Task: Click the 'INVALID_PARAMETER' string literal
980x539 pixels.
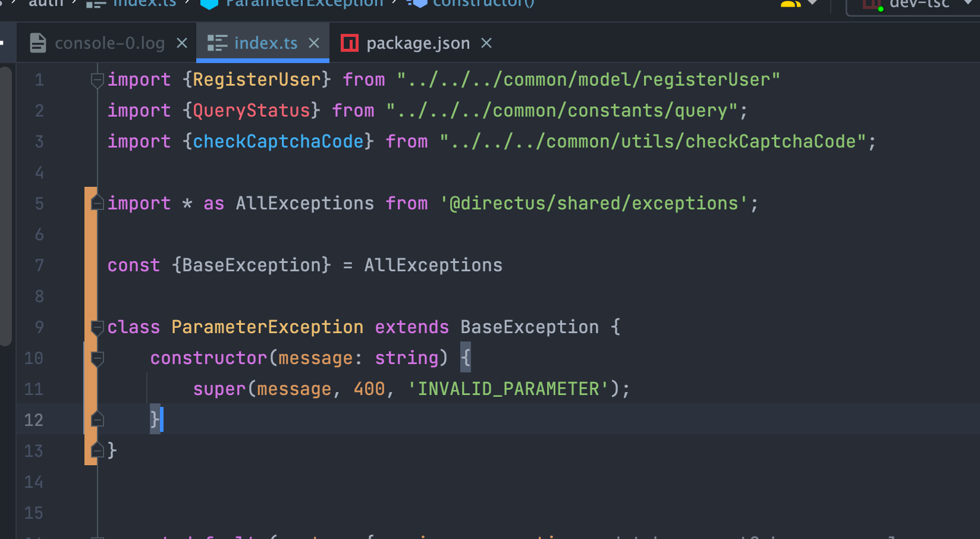Action: 508,389
